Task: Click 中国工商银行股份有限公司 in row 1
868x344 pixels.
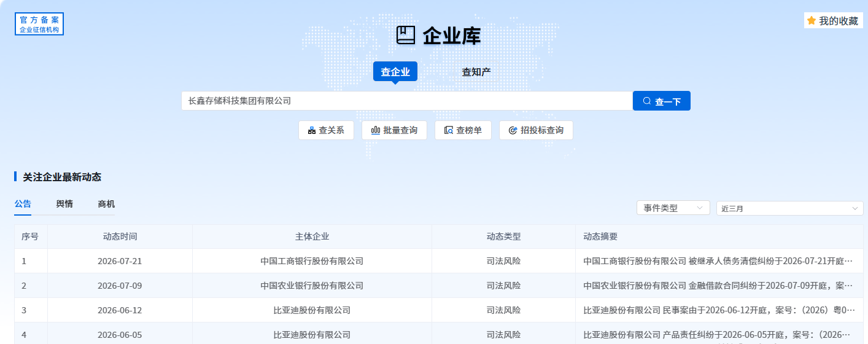Action: (x=312, y=261)
